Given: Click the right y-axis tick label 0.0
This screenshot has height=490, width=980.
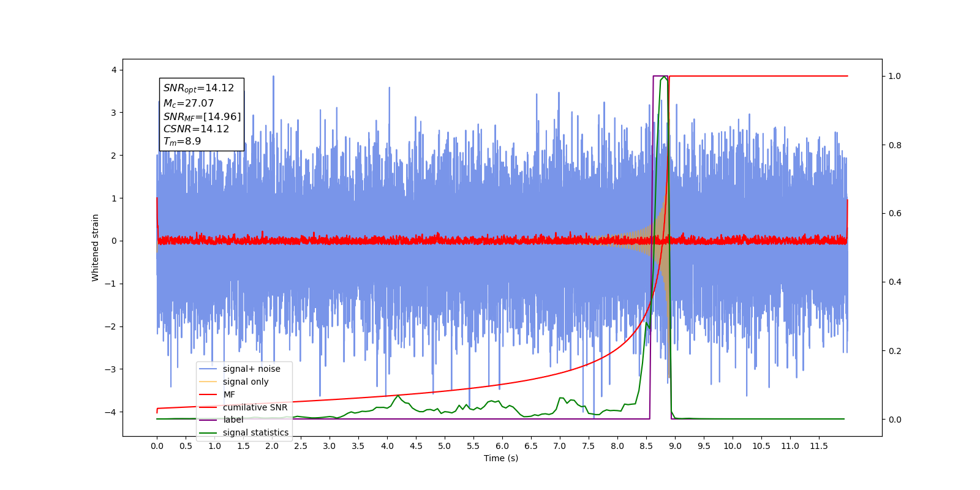Looking at the screenshot, I should (895, 420).
